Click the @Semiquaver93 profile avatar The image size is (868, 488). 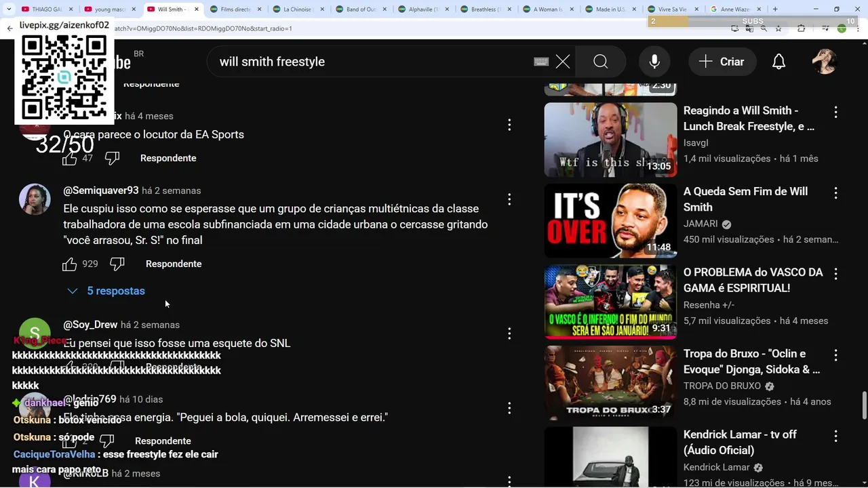pyautogui.click(x=35, y=200)
